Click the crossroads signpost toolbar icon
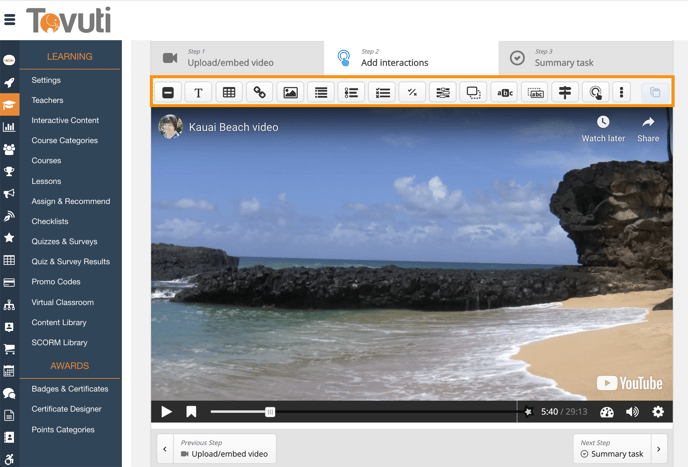The height and width of the screenshot is (467, 688). pos(565,93)
